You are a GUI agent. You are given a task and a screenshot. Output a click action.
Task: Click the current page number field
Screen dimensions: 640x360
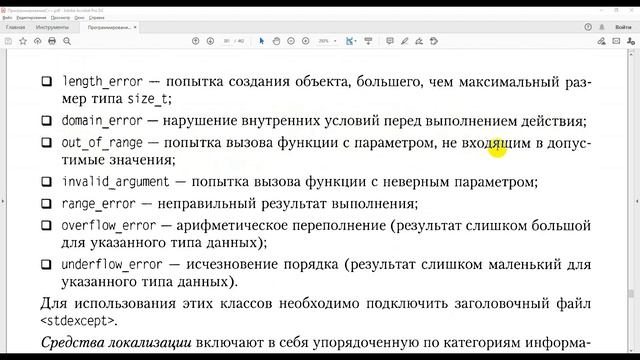point(227,41)
